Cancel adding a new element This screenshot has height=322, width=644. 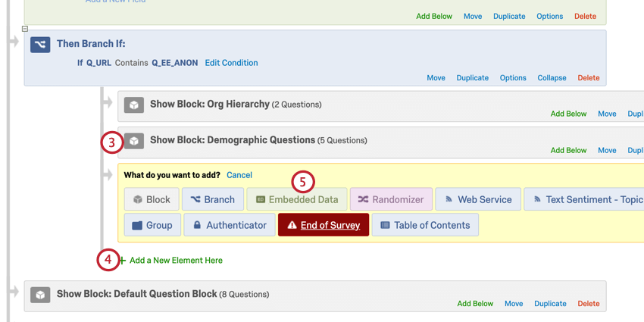[239, 175]
